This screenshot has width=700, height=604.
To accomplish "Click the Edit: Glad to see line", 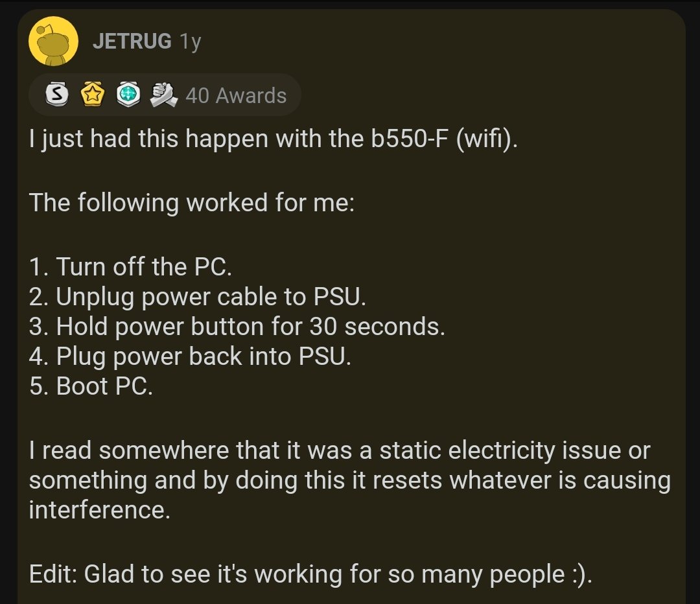I will (310, 574).
